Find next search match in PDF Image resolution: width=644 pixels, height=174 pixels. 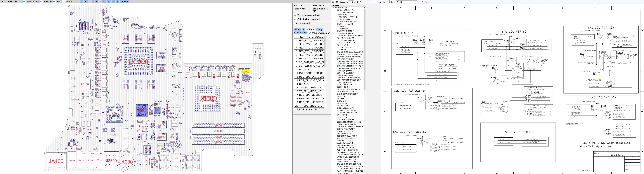pos(423,2)
